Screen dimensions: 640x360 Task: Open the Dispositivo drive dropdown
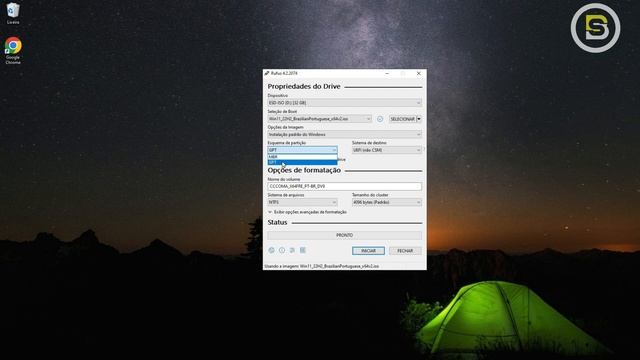(x=344, y=103)
